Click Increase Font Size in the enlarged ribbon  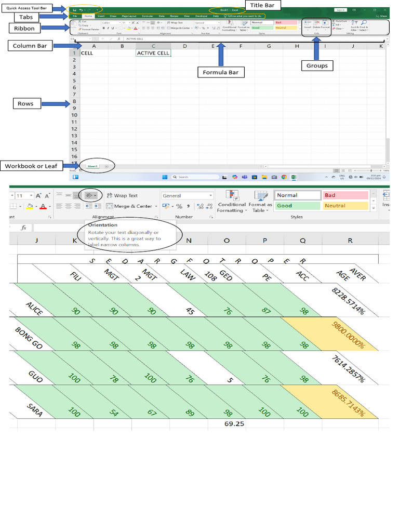pyautogui.click(x=38, y=195)
